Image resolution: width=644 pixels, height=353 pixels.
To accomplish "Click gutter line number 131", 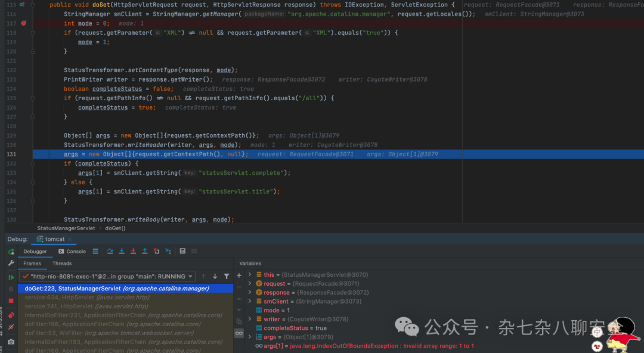I will [11, 154].
